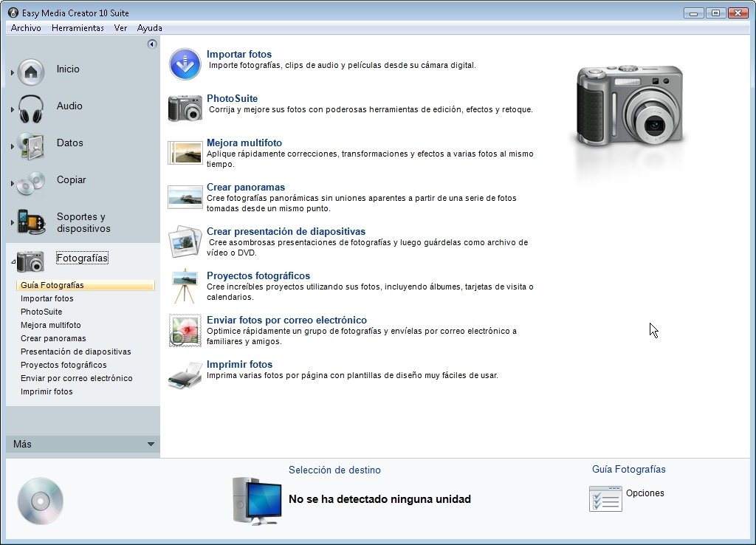The image size is (756, 545).
Task: Click 'No se ha detectado ninguna unidad' text
Action: coord(380,499)
